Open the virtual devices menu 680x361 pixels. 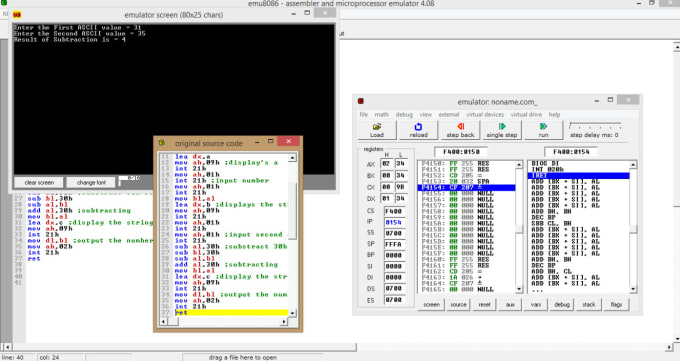point(485,115)
